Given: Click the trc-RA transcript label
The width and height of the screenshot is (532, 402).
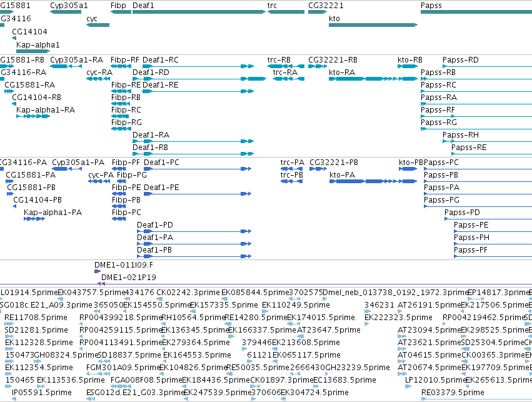Looking at the screenshot, I should [285, 73].
